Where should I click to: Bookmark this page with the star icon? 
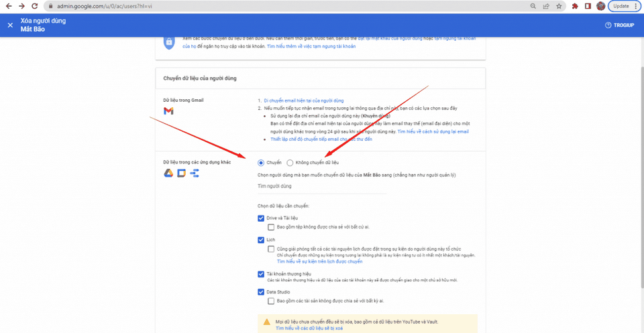point(559,6)
